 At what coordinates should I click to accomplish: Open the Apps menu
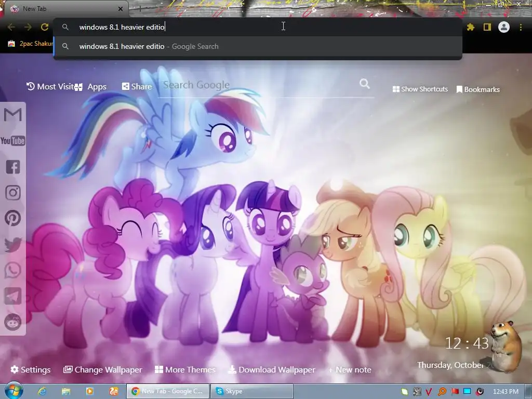(91, 87)
